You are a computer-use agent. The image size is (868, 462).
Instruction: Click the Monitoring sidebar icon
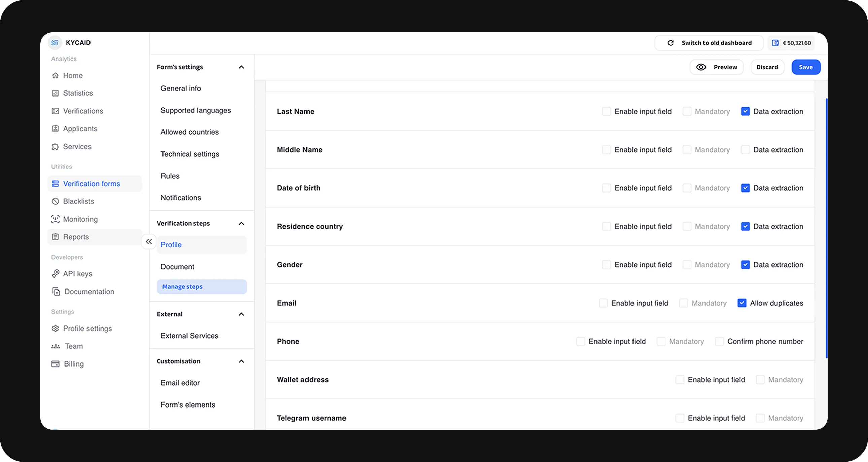tap(55, 219)
